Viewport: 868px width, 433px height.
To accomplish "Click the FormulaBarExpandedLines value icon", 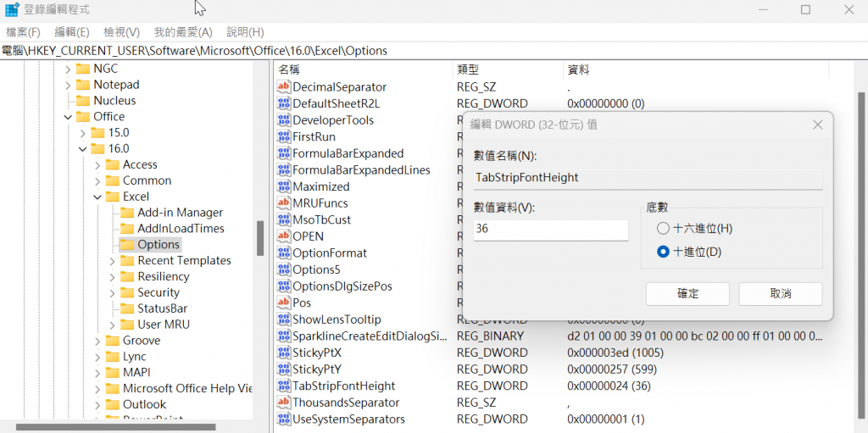I will click(283, 170).
